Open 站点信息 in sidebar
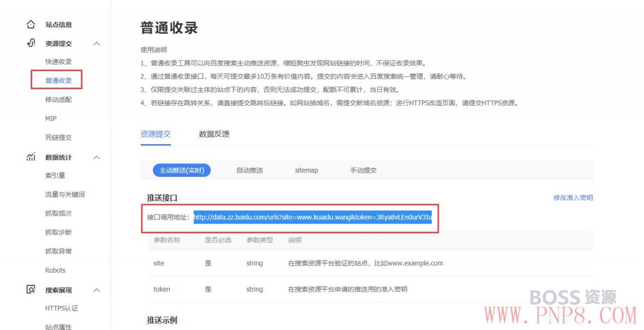 (x=58, y=25)
